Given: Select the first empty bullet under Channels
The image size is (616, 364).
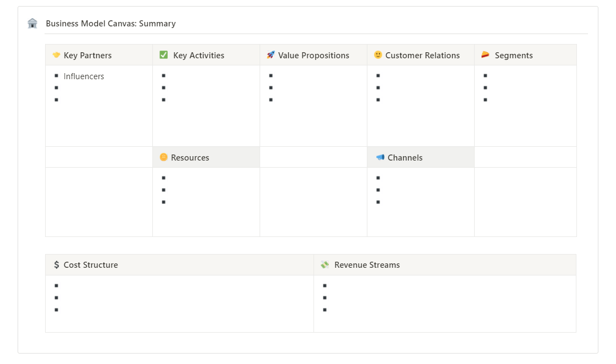Looking at the screenshot, I should [x=377, y=178].
